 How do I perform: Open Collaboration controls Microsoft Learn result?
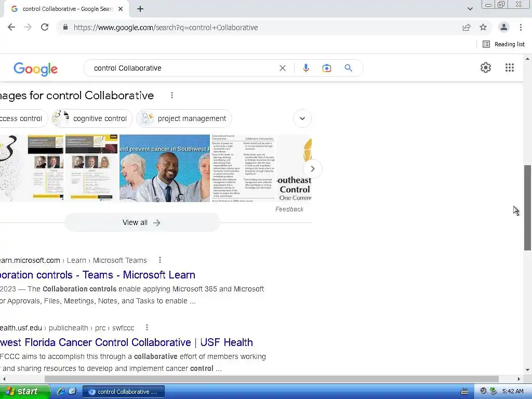point(97,275)
